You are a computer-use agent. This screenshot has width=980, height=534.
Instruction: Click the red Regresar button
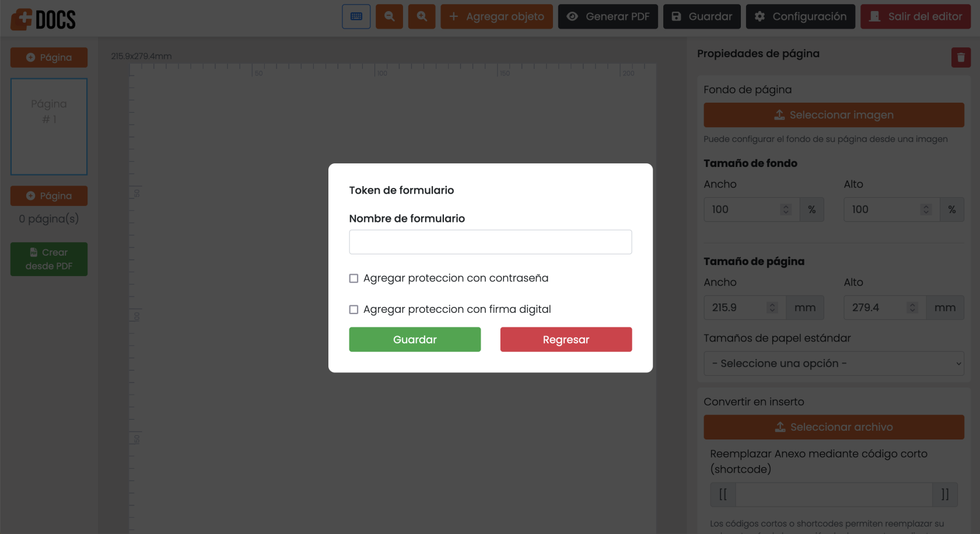[566, 340]
